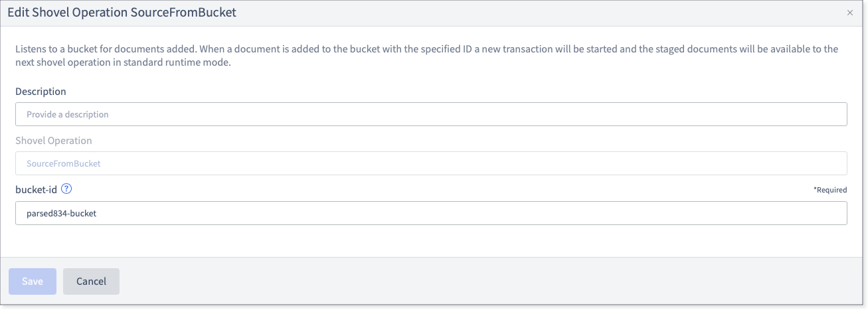Click the bucket-id help question mark icon
The width and height of the screenshot is (868, 310).
coord(66,189)
